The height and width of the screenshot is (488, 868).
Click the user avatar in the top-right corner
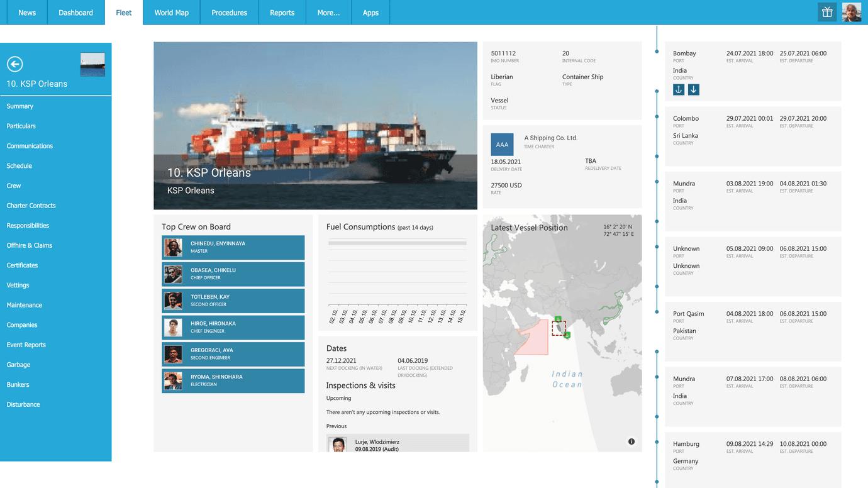tap(851, 12)
